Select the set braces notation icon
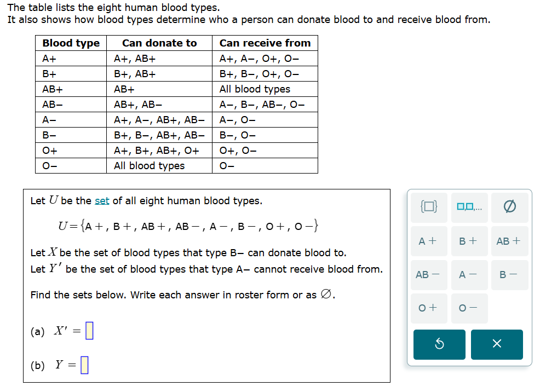This screenshot has height=392, width=540. (429, 207)
